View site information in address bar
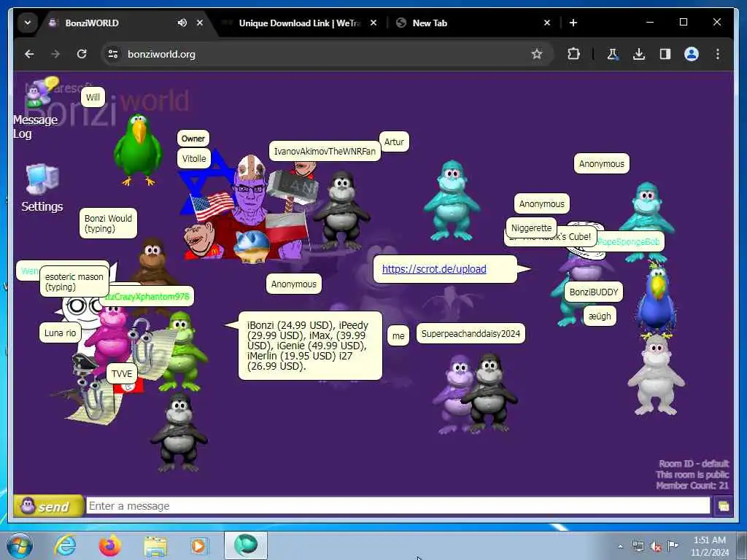The image size is (747, 560). pos(113,54)
